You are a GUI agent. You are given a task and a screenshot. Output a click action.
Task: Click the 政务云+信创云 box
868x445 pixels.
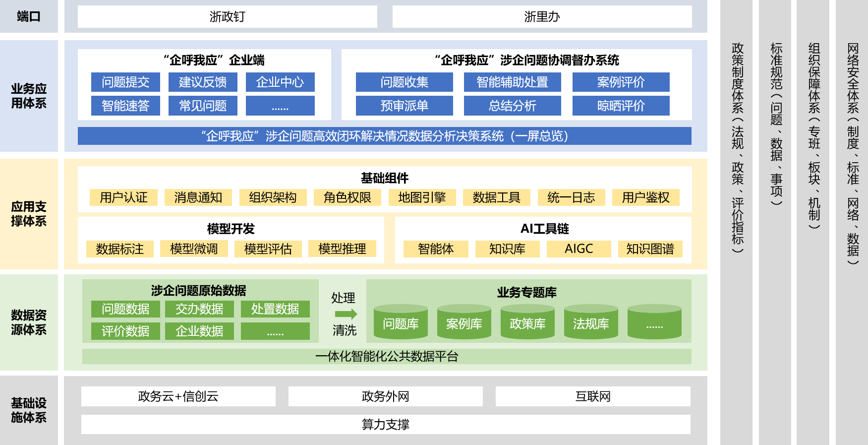[178, 396]
